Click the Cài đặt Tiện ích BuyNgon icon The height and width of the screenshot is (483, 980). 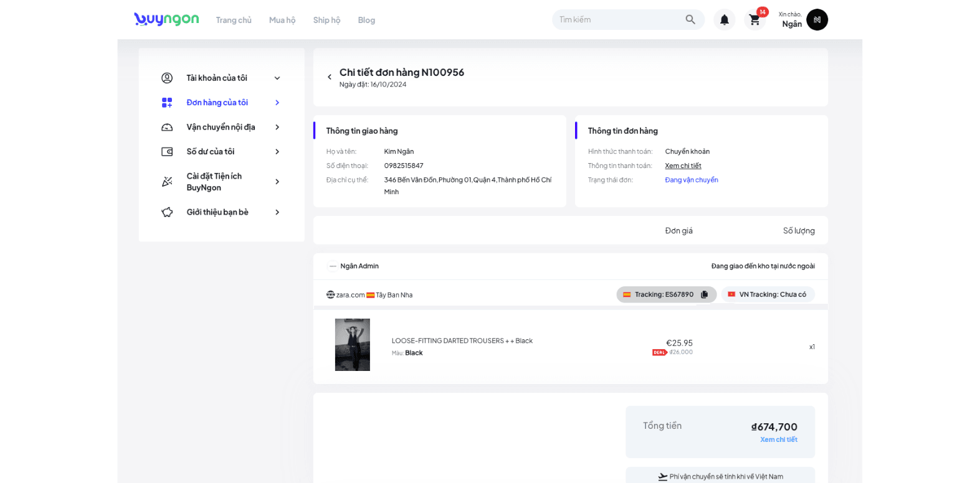click(167, 182)
